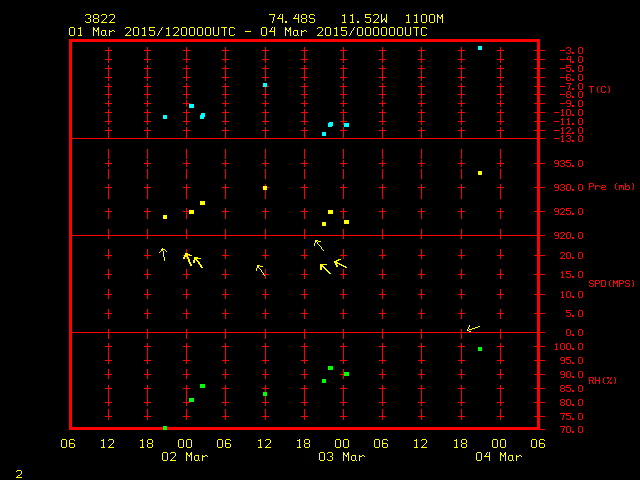Pick the 02 Mar date label
The image size is (640, 480).
pos(185,457)
